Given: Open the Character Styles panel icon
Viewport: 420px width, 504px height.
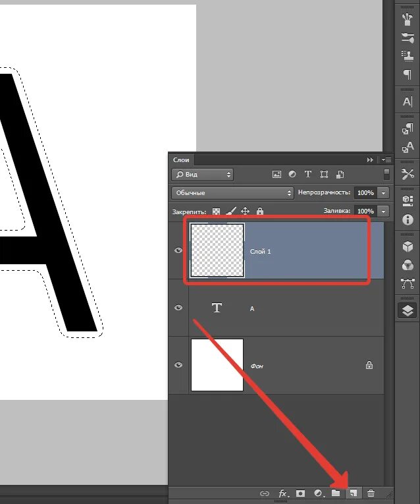Looking at the screenshot, I should (407, 147).
